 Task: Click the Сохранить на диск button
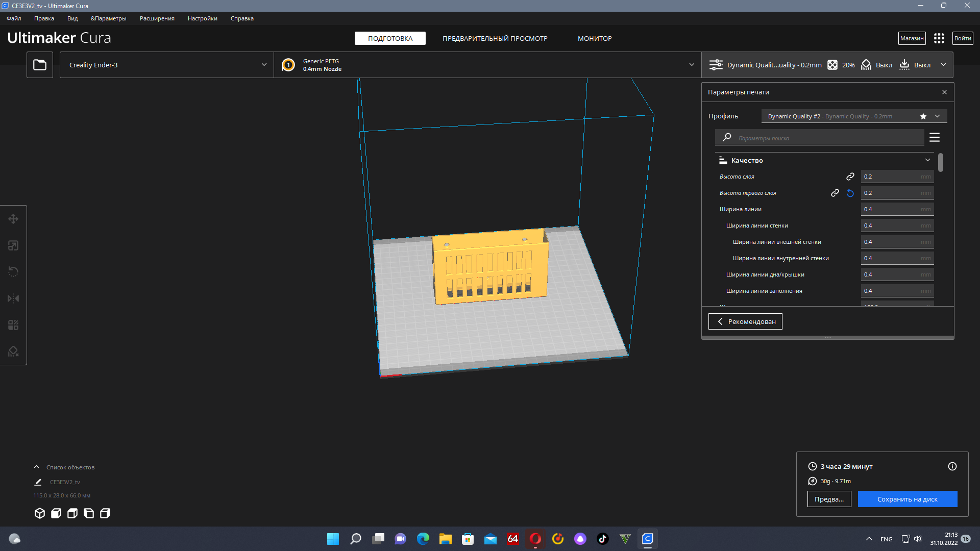[x=907, y=499]
